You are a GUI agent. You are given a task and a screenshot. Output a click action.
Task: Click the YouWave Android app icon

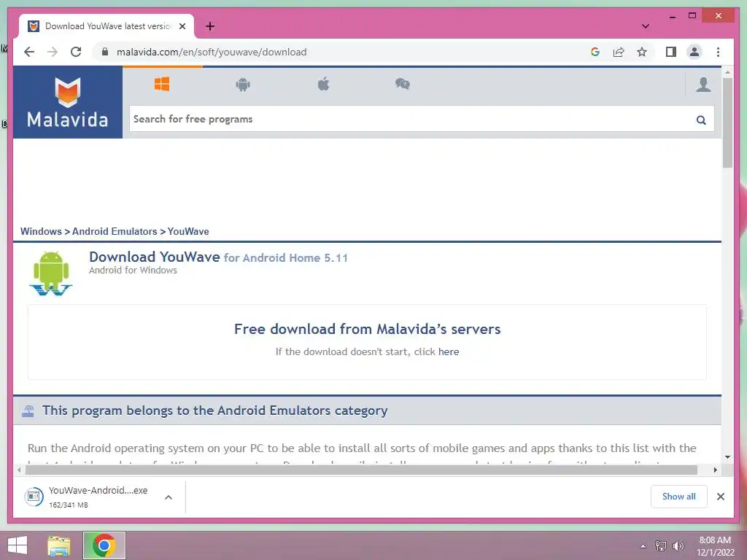coord(51,273)
